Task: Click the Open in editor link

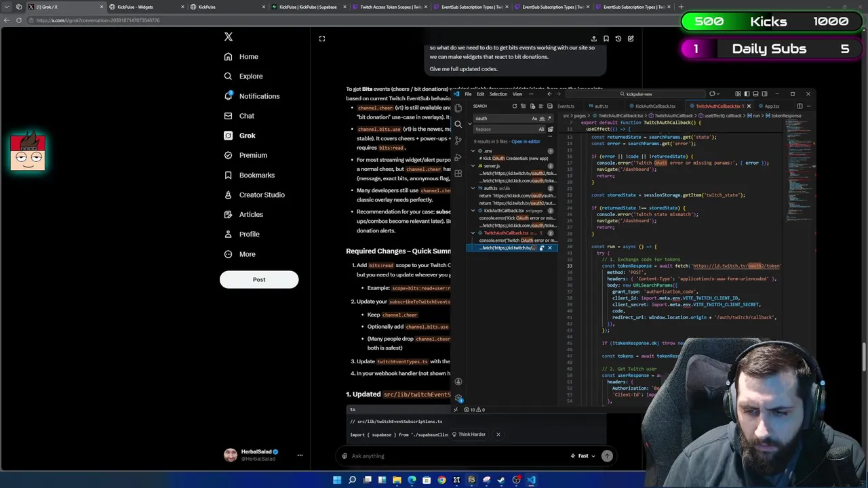Action: pyautogui.click(x=526, y=142)
